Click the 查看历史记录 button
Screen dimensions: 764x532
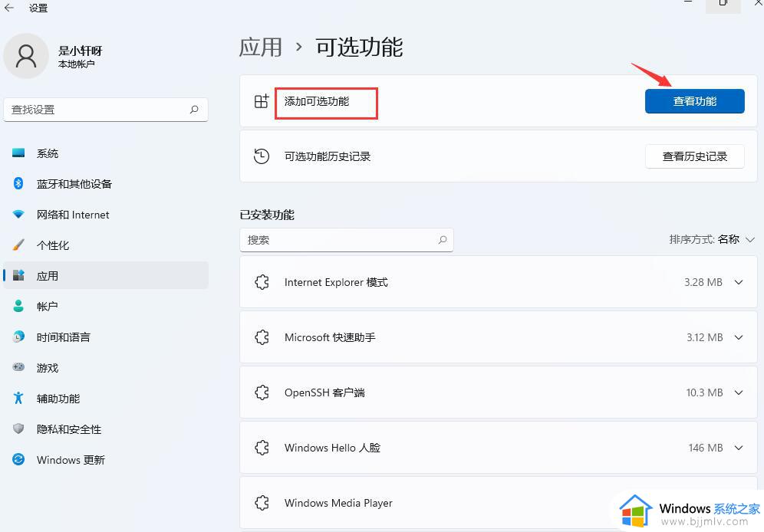click(x=694, y=156)
